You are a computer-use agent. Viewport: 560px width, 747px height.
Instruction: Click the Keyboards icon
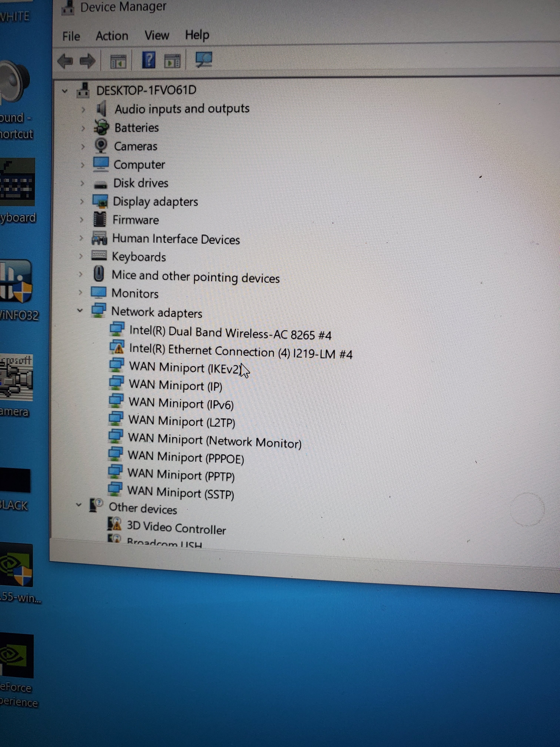click(x=99, y=256)
